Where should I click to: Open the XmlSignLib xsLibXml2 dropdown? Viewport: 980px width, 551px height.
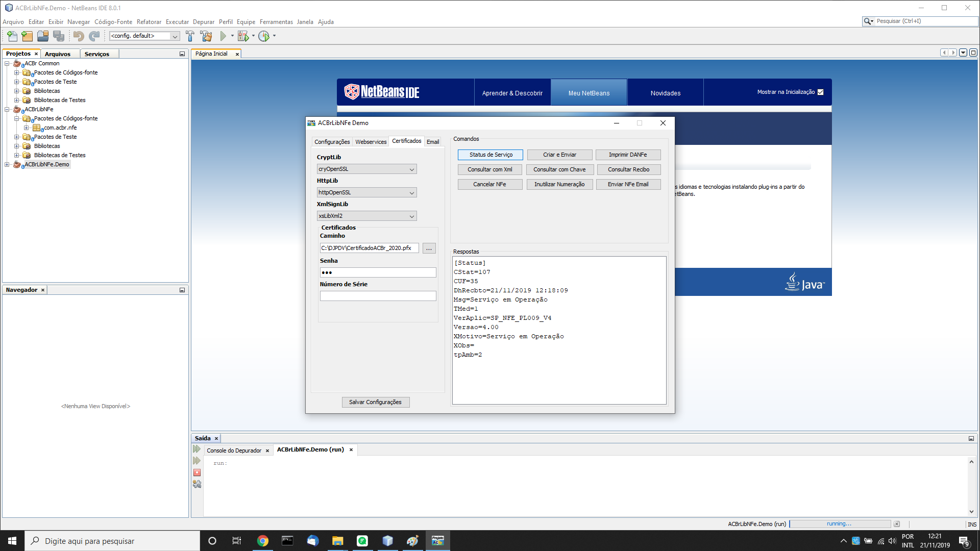pos(366,216)
